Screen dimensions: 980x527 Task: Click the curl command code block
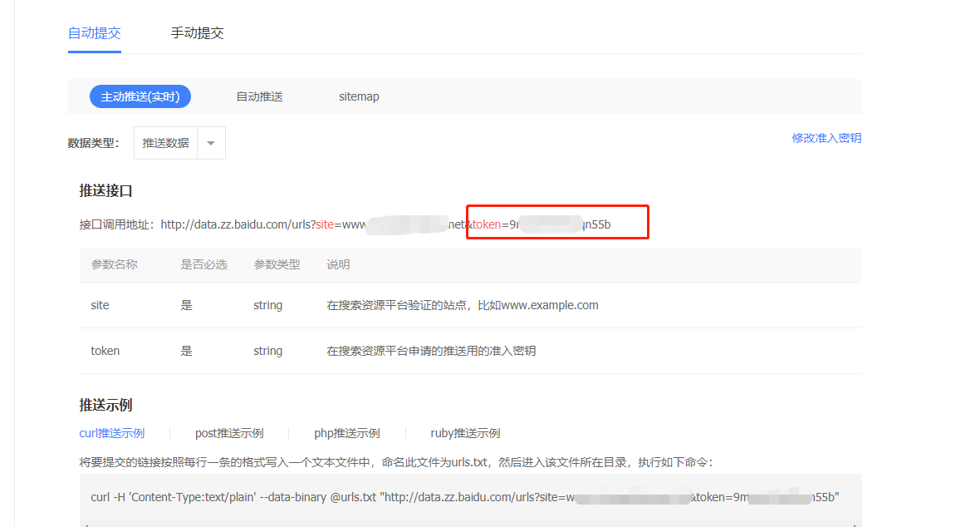coord(465,497)
